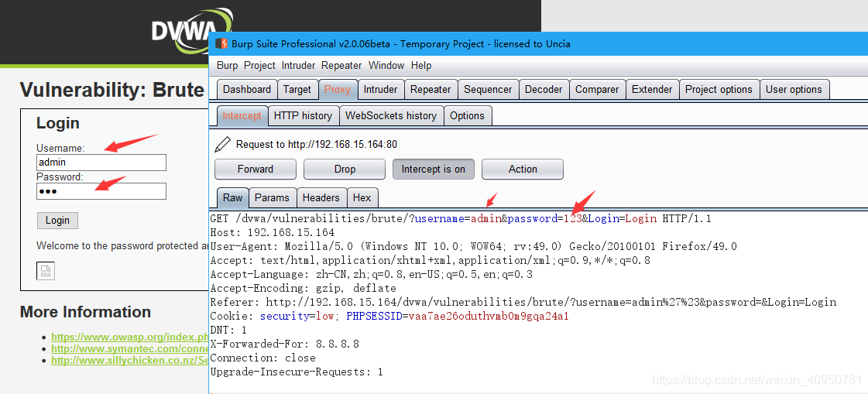Click the pencil edit icon beside Request target
Image resolution: width=868 pixels, height=394 pixels.
click(222, 145)
